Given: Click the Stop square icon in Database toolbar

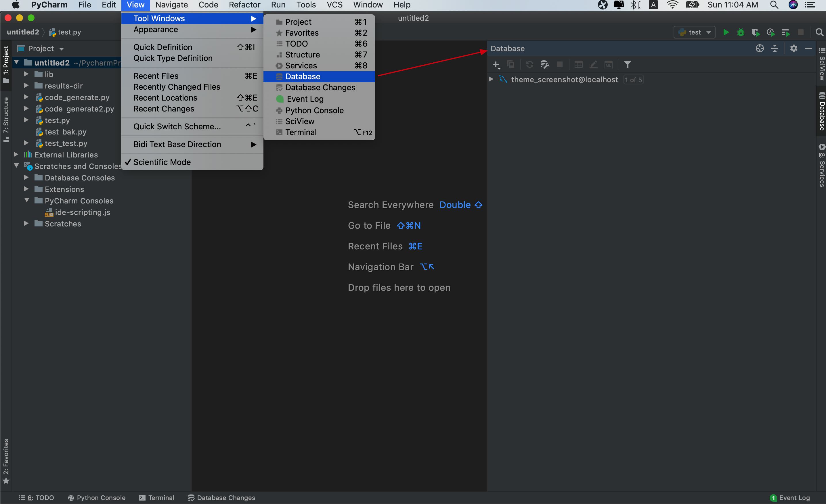Looking at the screenshot, I should (559, 64).
